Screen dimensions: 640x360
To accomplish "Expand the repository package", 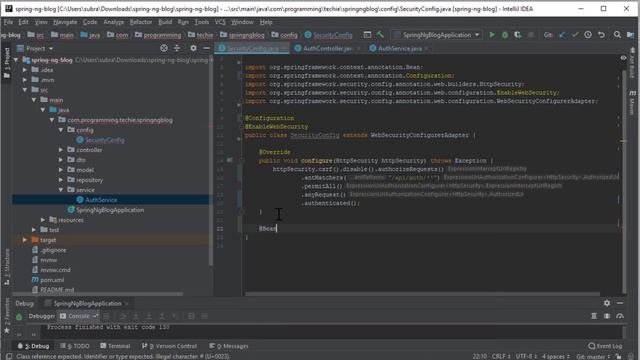I will click(x=61, y=180).
